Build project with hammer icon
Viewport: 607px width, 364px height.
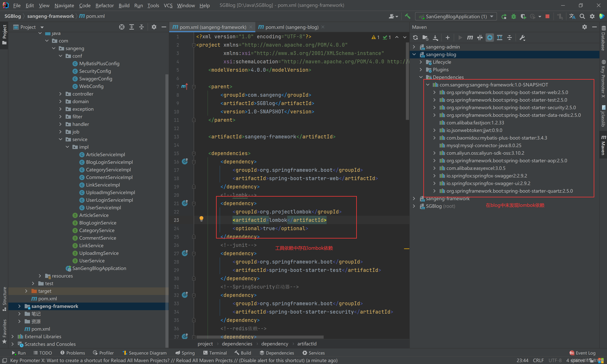tap(407, 16)
